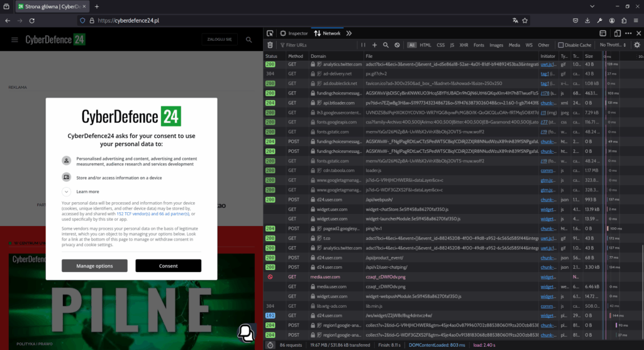Enable the Disable Cache checkbox
The height and width of the screenshot is (350, 644).
pos(560,45)
